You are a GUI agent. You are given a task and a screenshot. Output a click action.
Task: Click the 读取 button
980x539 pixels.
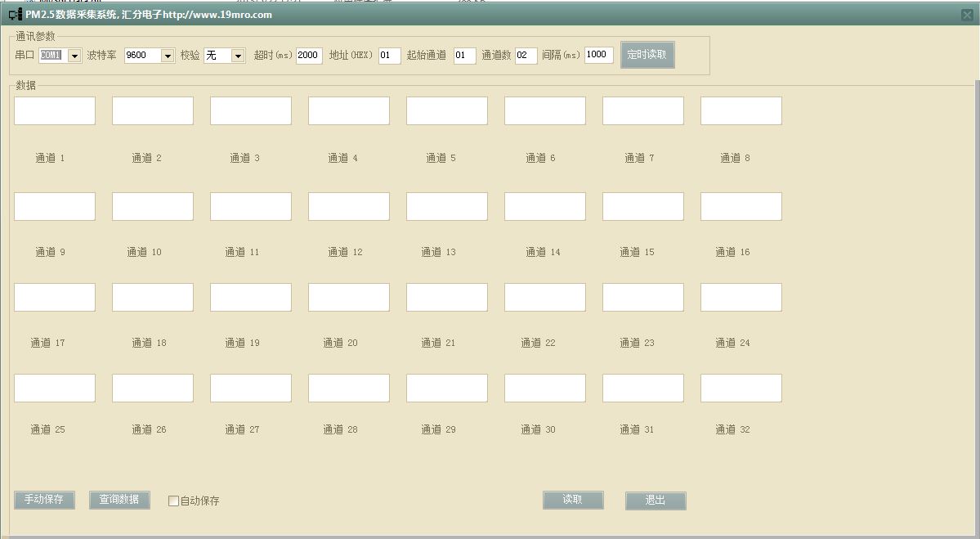click(573, 500)
